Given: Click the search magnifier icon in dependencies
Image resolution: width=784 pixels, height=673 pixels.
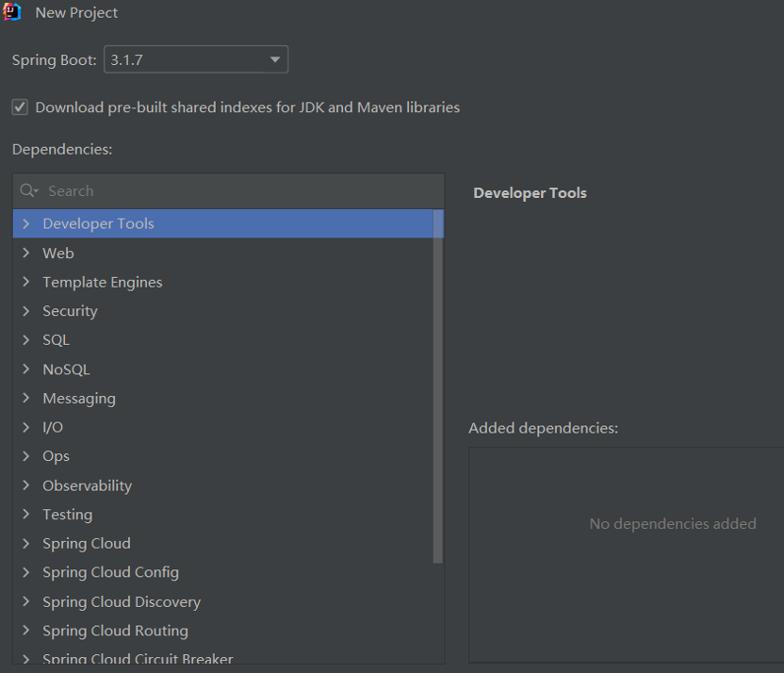Looking at the screenshot, I should tap(28, 190).
